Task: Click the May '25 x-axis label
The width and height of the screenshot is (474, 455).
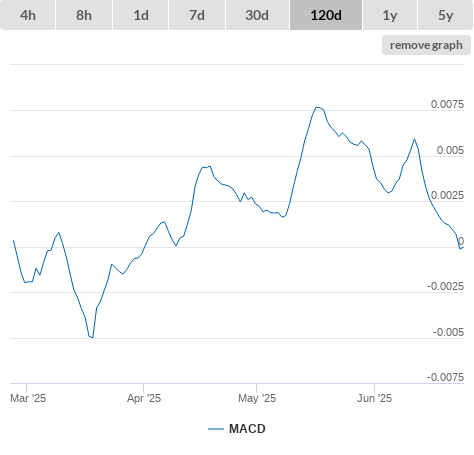Action: (x=257, y=398)
